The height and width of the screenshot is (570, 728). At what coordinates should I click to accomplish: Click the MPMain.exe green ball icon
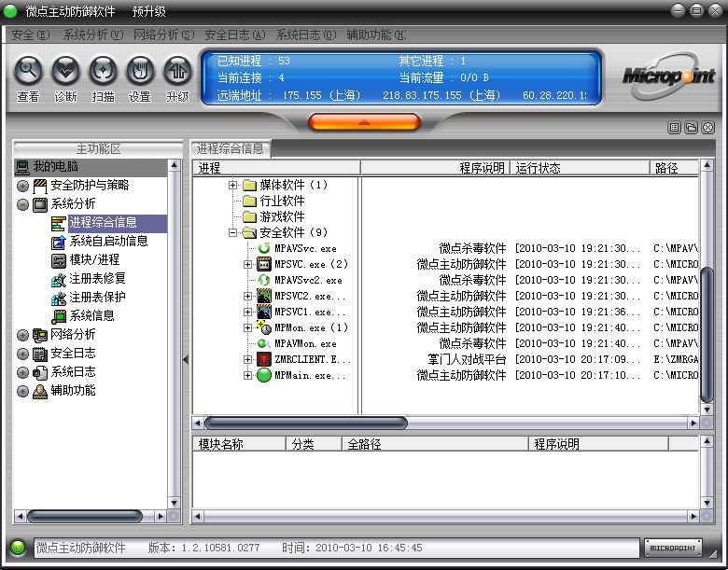pos(264,375)
